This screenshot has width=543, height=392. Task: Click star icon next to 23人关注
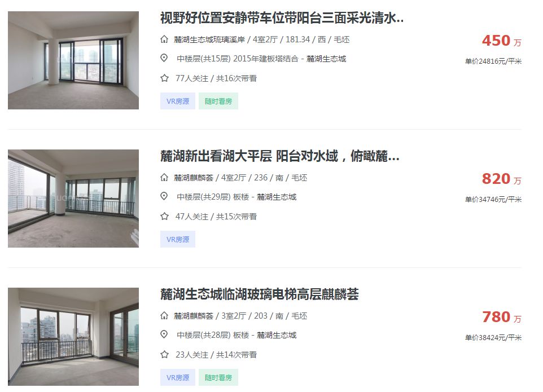pyautogui.click(x=164, y=354)
